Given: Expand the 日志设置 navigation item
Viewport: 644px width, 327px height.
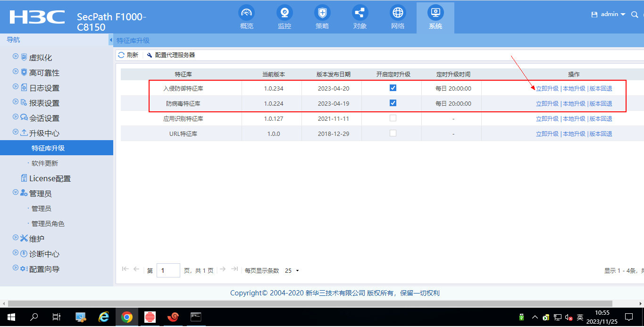Looking at the screenshot, I should [x=16, y=87].
